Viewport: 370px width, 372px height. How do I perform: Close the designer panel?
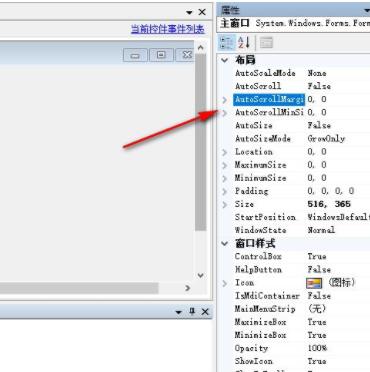point(202,12)
